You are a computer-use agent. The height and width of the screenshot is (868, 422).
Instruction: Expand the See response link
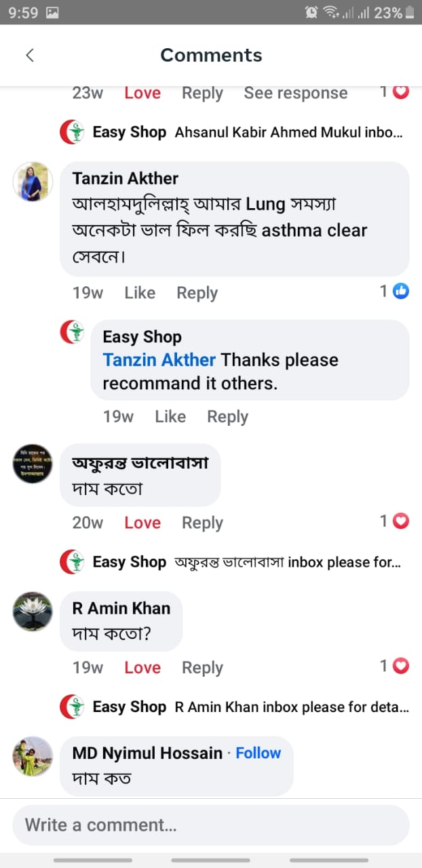click(295, 93)
